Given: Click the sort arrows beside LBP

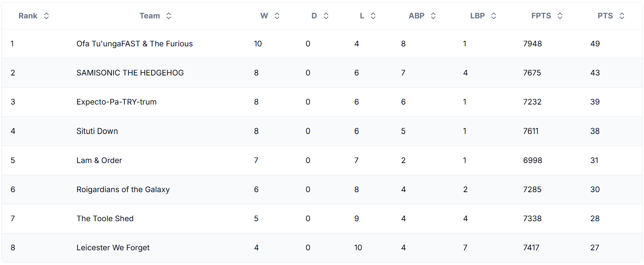Looking at the screenshot, I should [x=494, y=16].
